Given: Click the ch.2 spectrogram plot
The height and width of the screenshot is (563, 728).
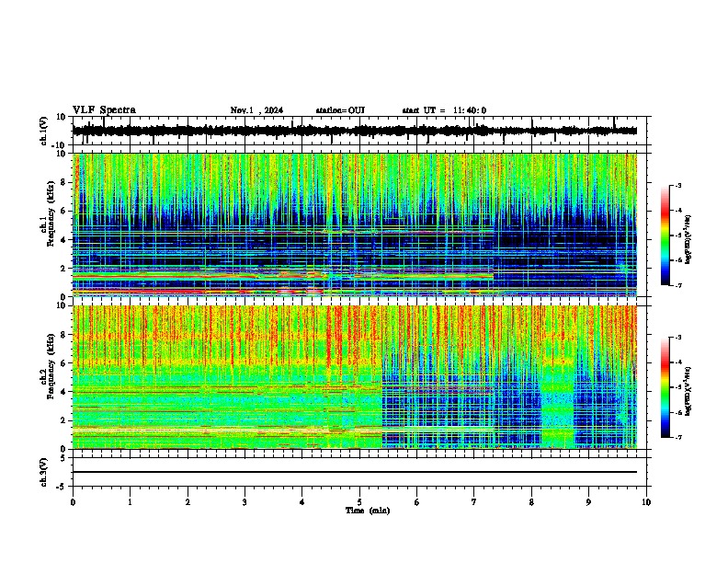Looking at the screenshot, I should [355, 377].
